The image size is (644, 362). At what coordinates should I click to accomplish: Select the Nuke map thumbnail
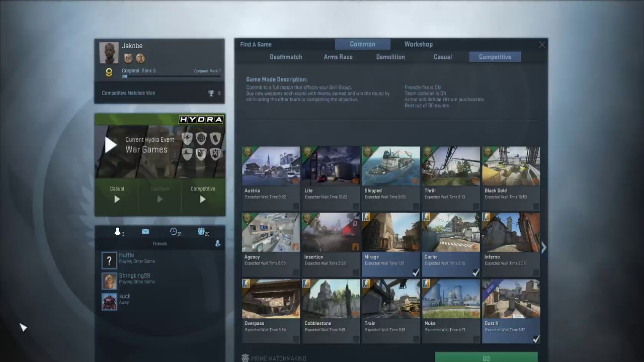coord(451,299)
